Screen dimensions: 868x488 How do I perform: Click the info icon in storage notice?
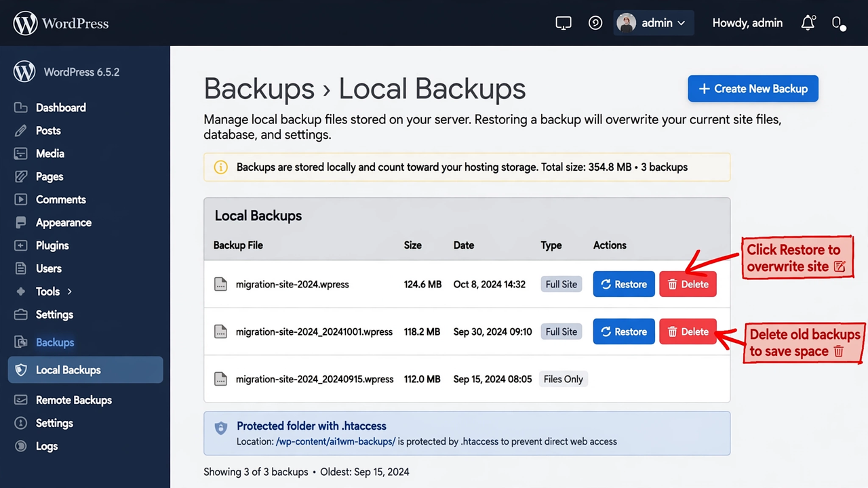point(220,167)
